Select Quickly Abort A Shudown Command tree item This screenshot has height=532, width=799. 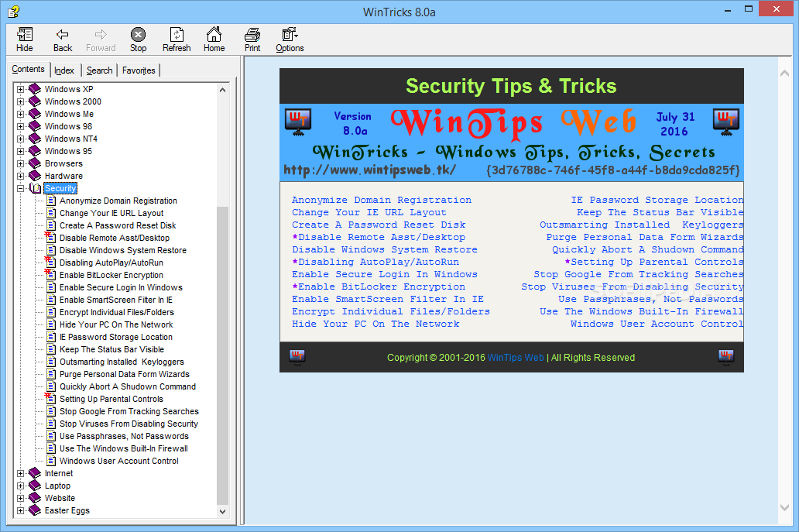pos(128,386)
